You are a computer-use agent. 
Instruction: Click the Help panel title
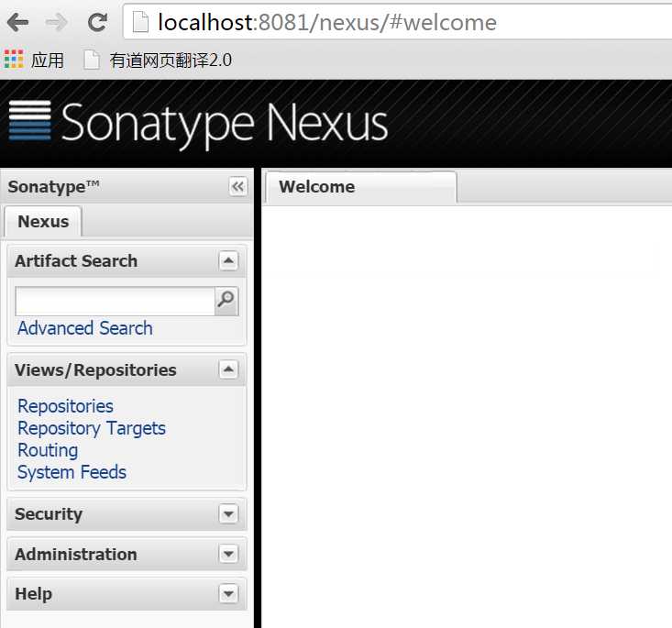coord(33,594)
